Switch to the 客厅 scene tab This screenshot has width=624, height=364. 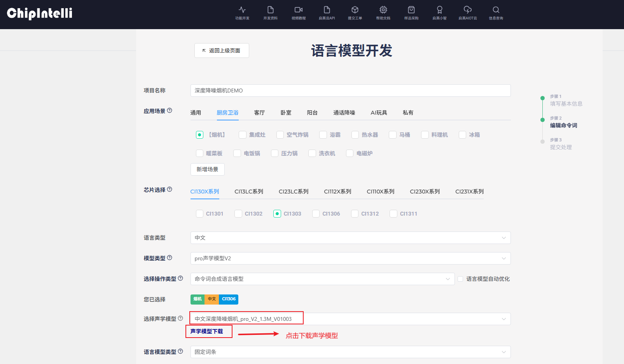tap(259, 113)
